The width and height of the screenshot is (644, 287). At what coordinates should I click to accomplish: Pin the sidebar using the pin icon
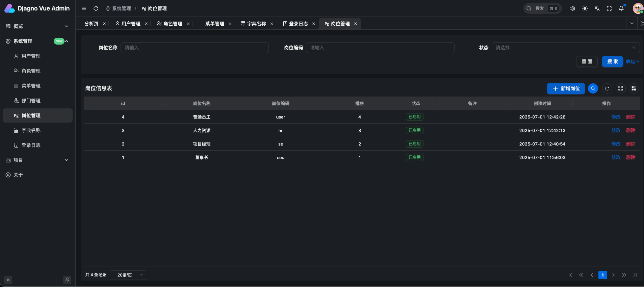pyautogui.click(x=67, y=280)
